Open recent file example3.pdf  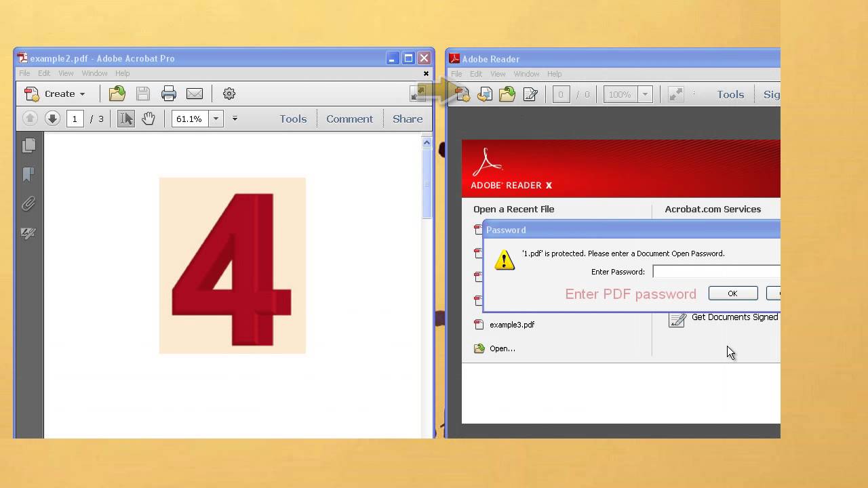pos(512,325)
